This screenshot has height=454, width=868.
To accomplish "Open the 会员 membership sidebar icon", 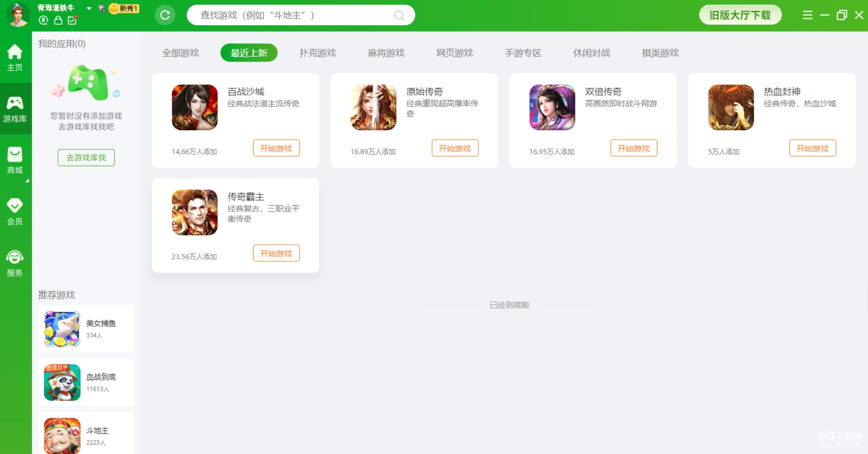I will pos(15,211).
